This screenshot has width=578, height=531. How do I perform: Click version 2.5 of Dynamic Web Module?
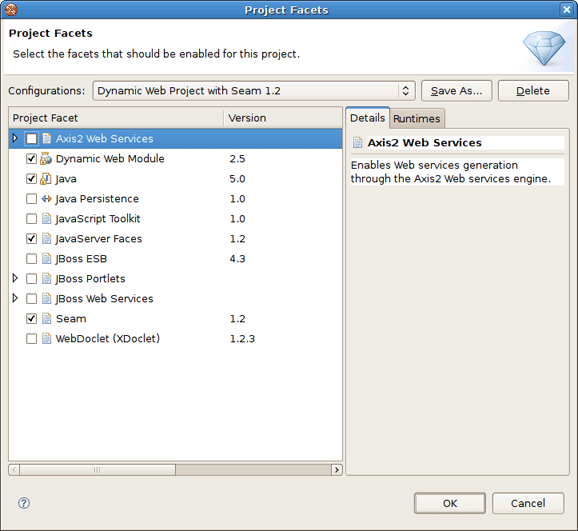pyautogui.click(x=237, y=159)
